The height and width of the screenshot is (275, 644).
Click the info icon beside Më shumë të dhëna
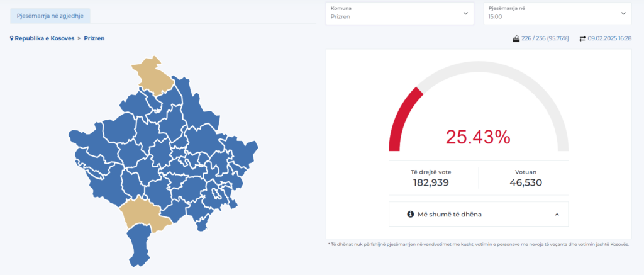tap(411, 215)
